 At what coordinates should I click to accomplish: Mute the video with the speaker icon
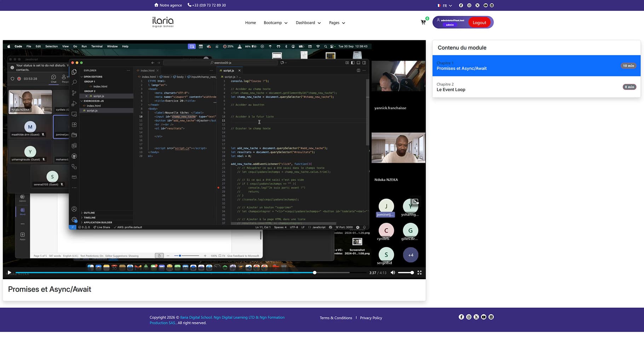tap(393, 273)
